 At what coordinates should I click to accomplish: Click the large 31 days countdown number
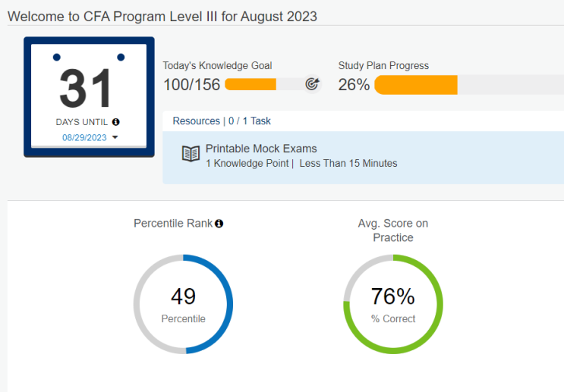(x=86, y=89)
